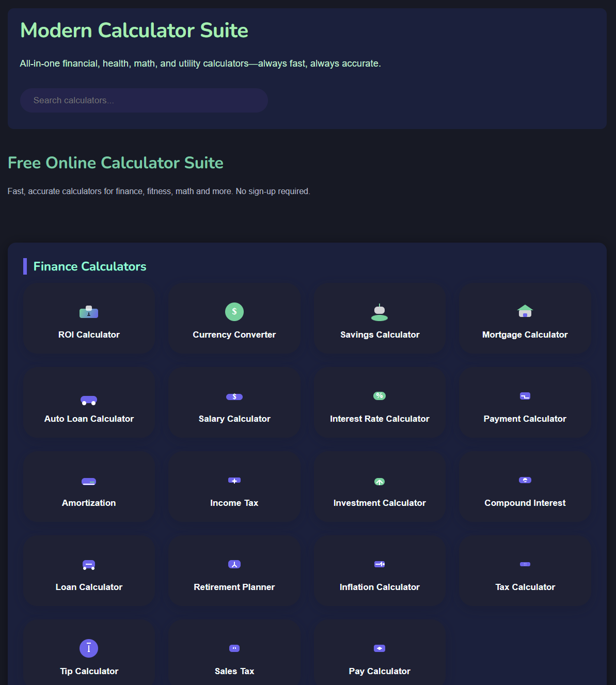Select the Amortization calculator
616x685 pixels.
pos(89,487)
